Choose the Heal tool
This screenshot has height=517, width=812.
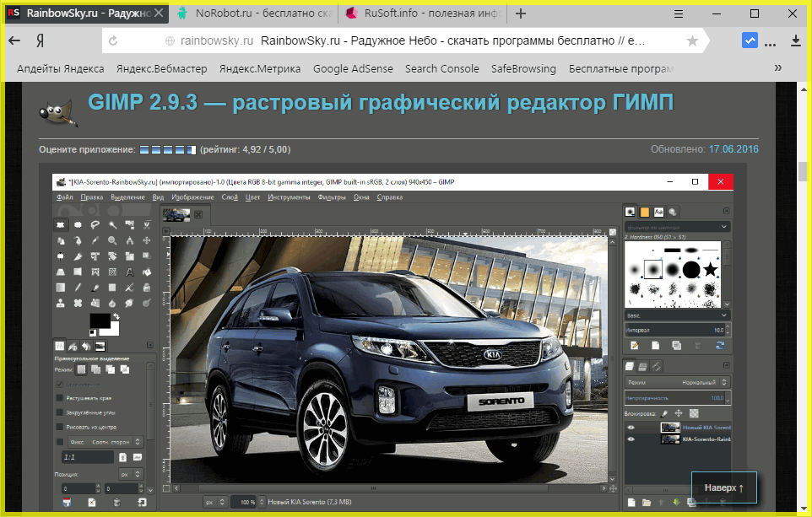78,303
